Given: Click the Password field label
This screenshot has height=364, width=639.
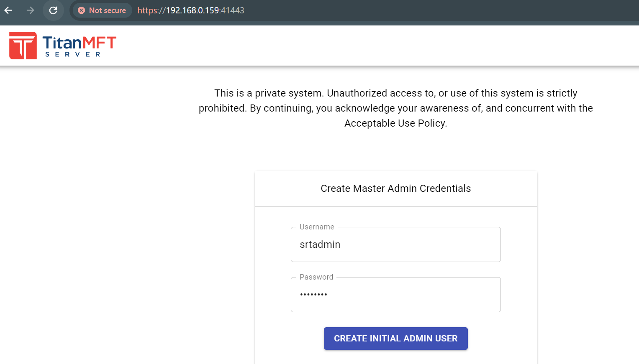Looking at the screenshot, I should [x=316, y=277].
